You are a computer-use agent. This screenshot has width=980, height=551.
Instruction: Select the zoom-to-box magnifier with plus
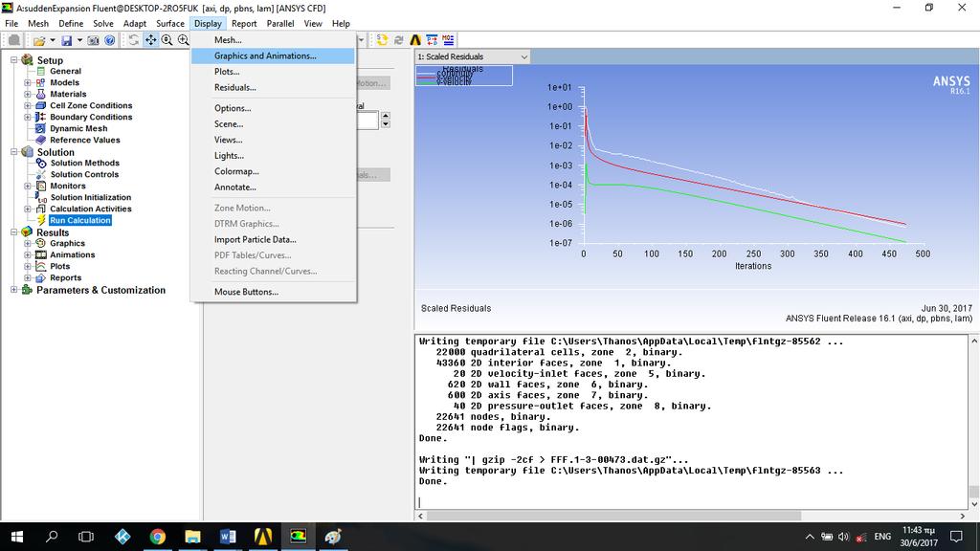183,40
